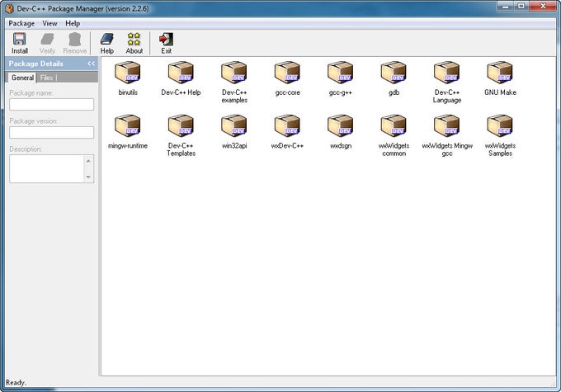
Task: Collapse the Package Details panel
Action: [92, 64]
